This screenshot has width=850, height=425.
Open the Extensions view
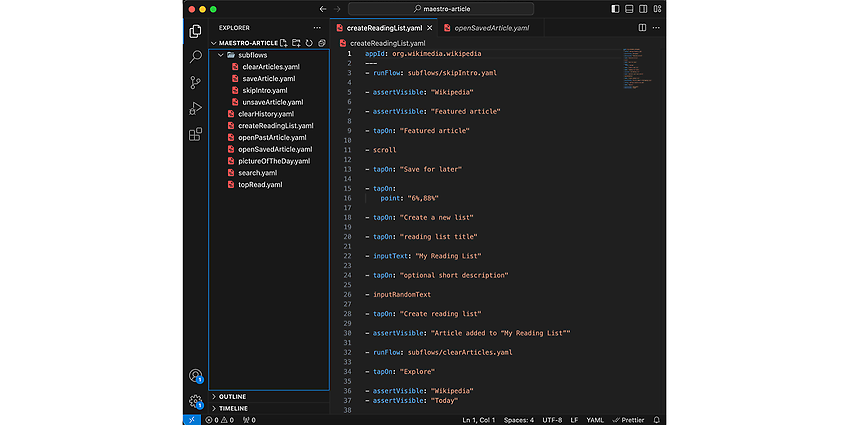point(195,134)
